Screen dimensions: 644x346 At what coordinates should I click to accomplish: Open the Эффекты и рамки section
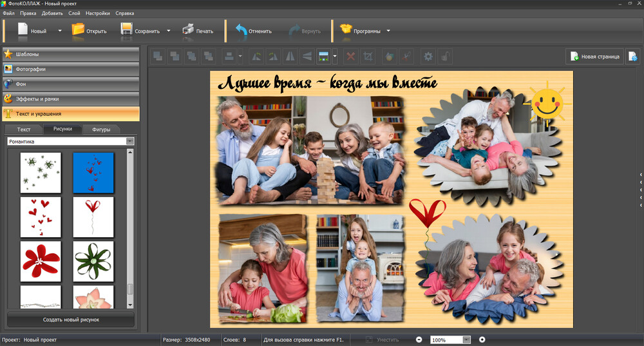[71, 99]
